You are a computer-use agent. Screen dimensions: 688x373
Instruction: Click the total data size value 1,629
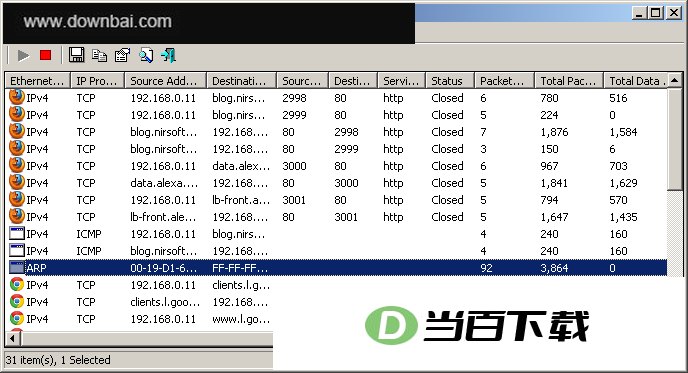pyautogui.click(x=623, y=183)
